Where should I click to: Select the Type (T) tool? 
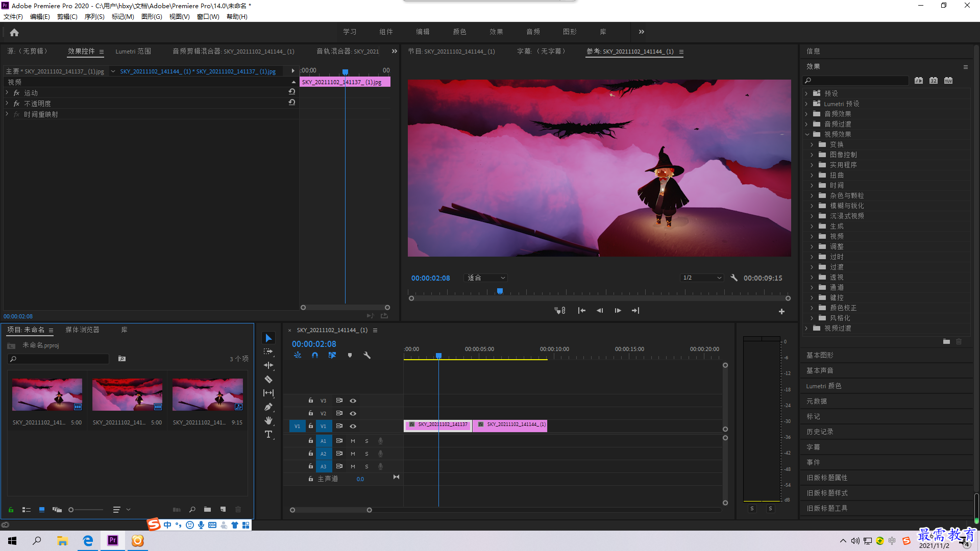tap(268, 434)
